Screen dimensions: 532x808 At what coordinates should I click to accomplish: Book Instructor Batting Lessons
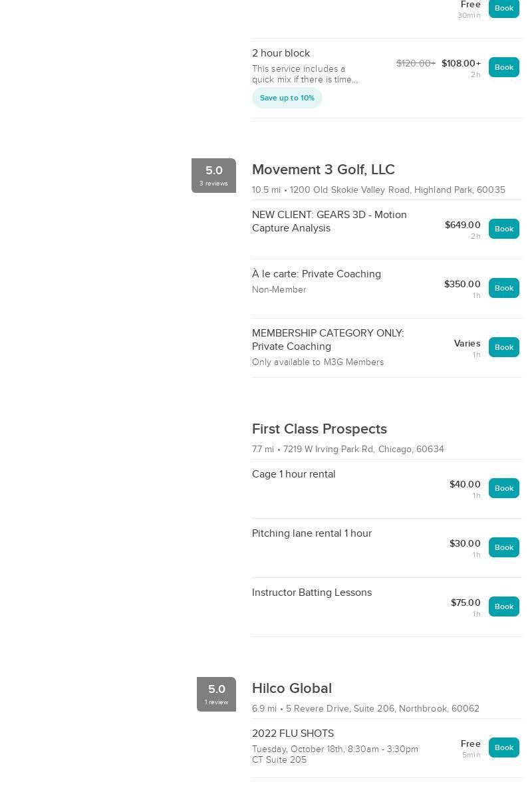point(503,606)
